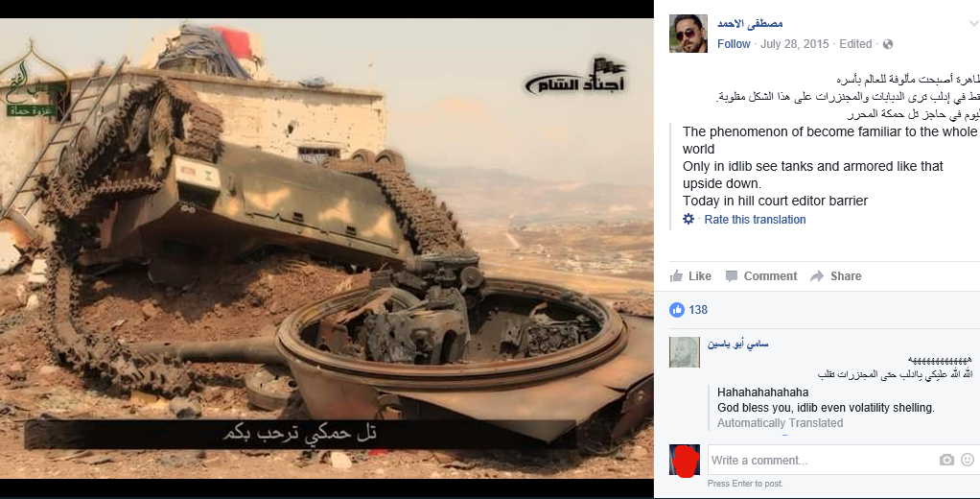This screenshot has height=499, width=980.
Task: Click the Follow link
Action: click(734, 44)
